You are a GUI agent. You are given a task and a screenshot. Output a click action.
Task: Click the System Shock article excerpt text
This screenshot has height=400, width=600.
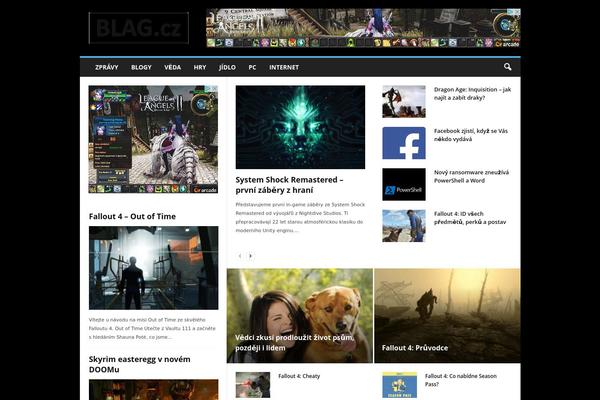[300, 217]
